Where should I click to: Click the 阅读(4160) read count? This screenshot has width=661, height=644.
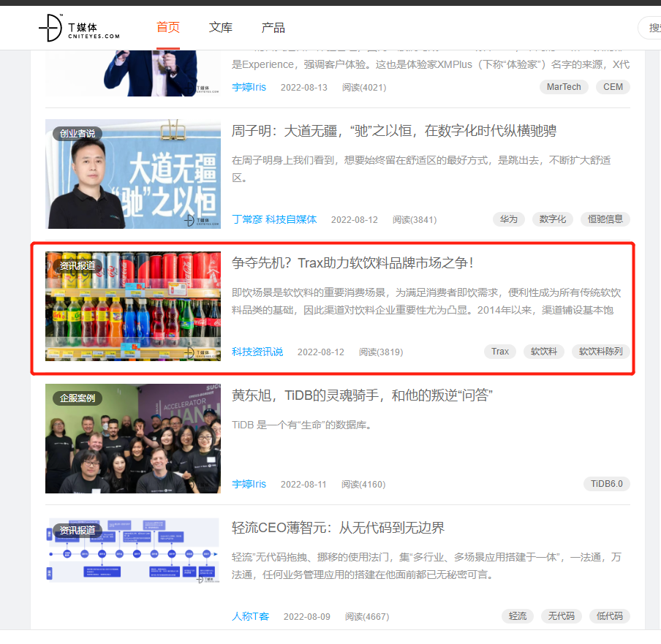pos(363,485)
